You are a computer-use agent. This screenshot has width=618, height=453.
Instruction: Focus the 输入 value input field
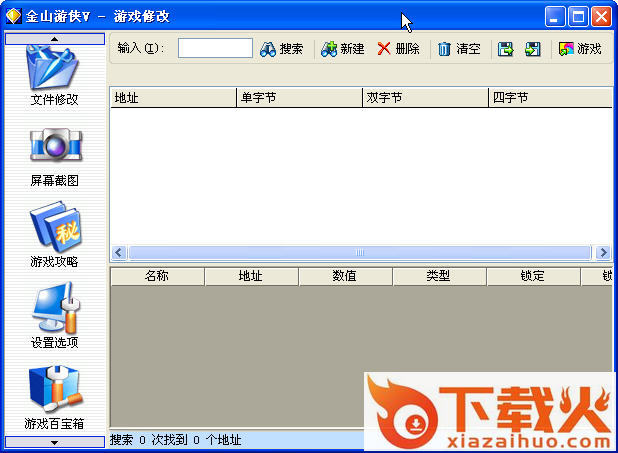point(215,48)
